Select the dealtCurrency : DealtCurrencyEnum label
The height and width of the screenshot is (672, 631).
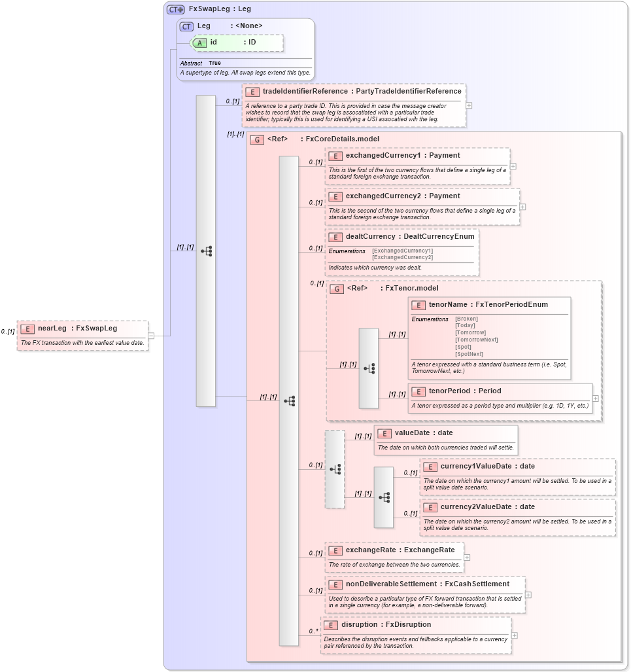(x=410, y=237)
